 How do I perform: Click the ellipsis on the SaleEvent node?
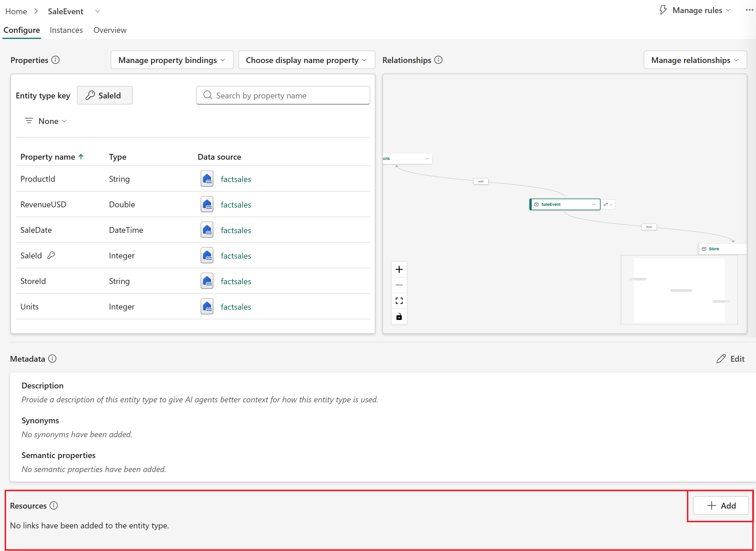click(594, 204)
